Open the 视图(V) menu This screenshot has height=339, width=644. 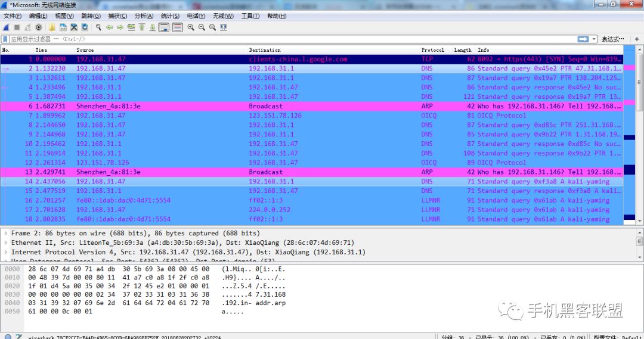(64, 16)
